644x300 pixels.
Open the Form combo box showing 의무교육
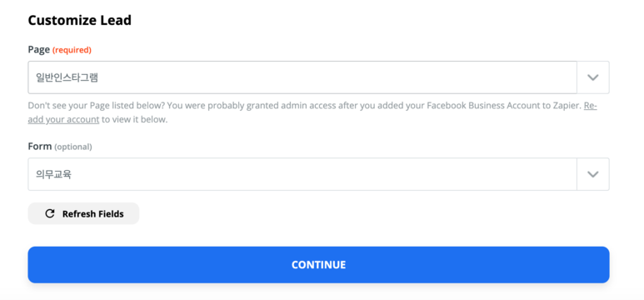318,174
